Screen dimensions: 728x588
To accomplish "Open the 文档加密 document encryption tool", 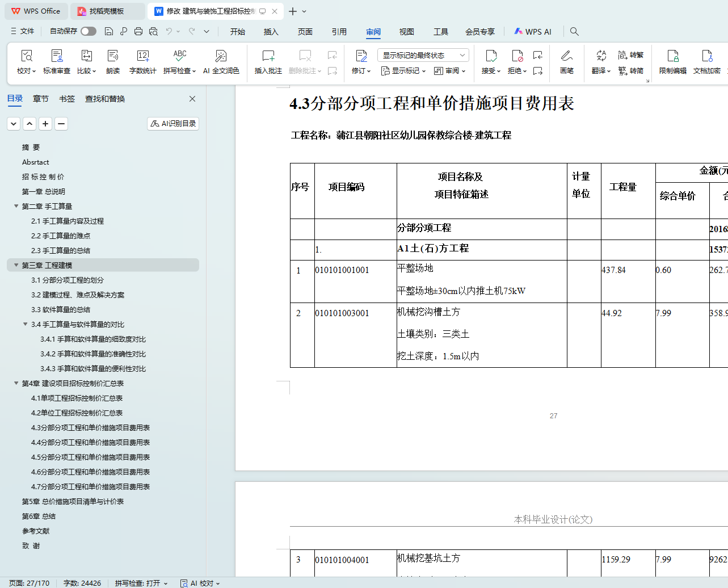I will click(x=706, y=56).
